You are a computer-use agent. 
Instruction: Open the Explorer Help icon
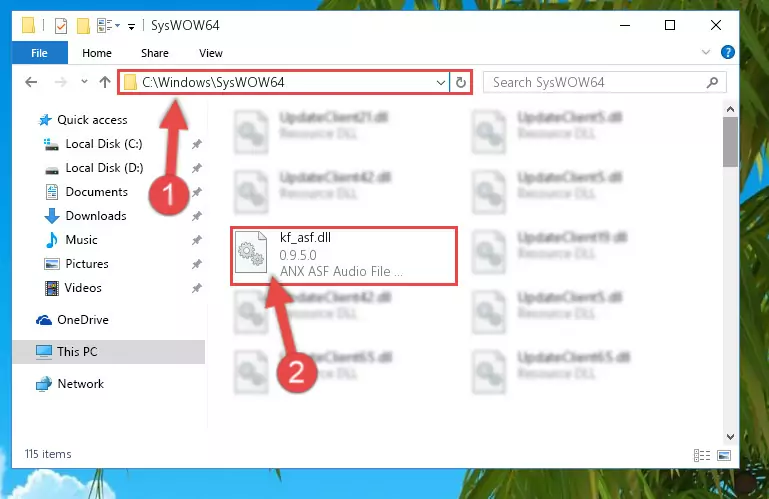(728, 52)
